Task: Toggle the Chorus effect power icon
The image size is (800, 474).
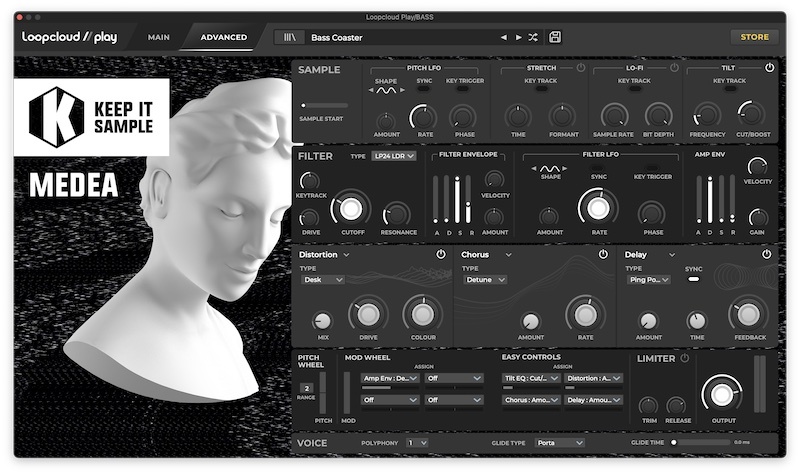Action: click(x=603, y=255)
